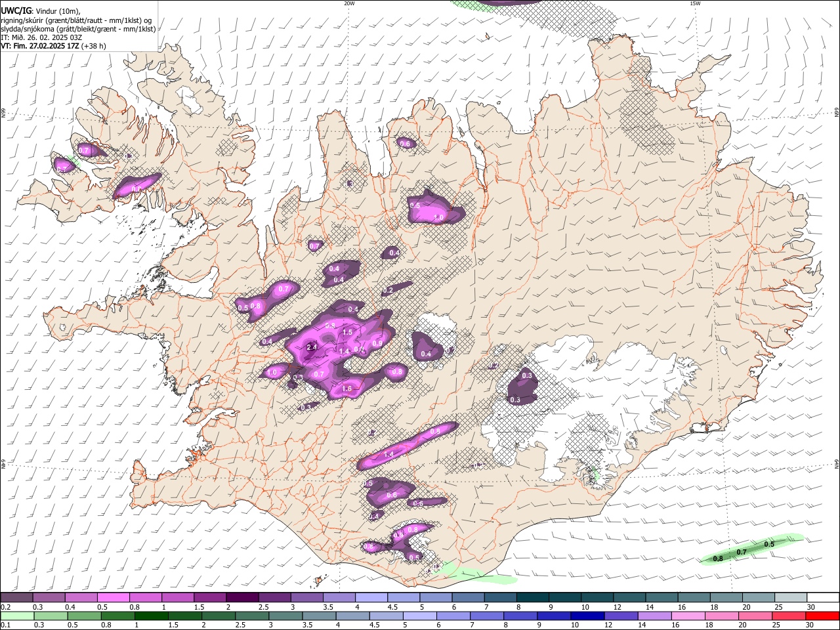Screen dimensions: 840x630
Task: Click the snow legend swatch labeled 25
Action: (x=791, y=597)
